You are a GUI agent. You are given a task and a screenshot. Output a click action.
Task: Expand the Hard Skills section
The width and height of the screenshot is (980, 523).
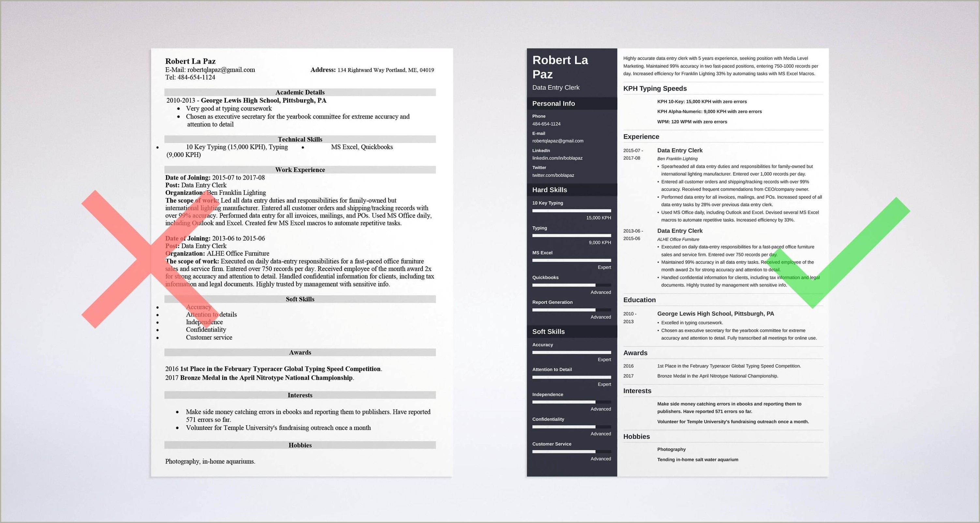tap(554, 195)
